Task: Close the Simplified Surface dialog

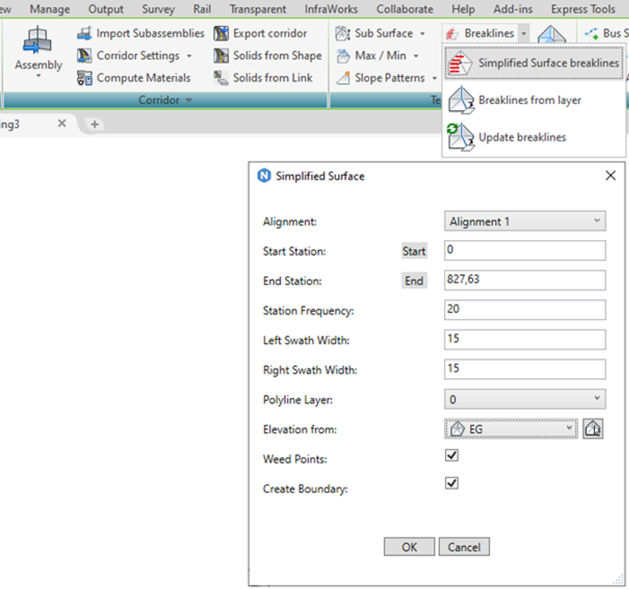Action: click(x=610, y=175)
